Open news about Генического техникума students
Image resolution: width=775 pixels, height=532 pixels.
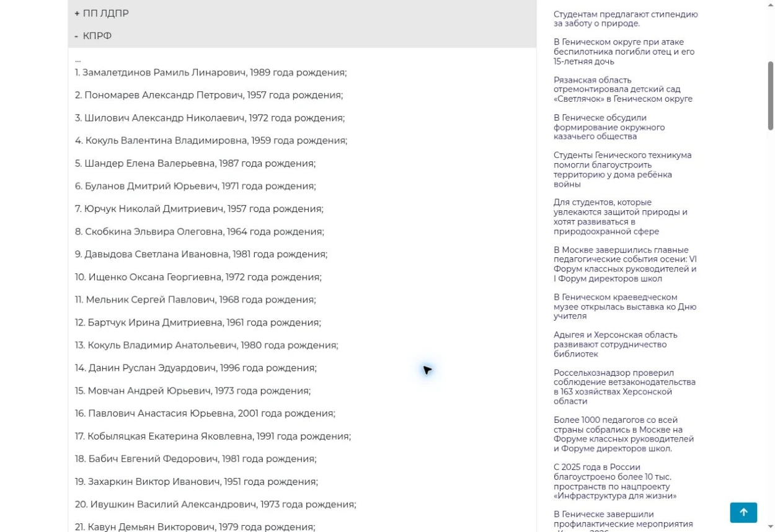click(622, 169)
